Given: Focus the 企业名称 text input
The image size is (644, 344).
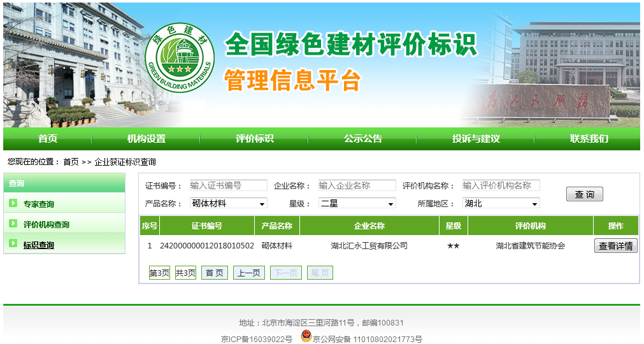Looking at the screenshot, I should [357, 185].
